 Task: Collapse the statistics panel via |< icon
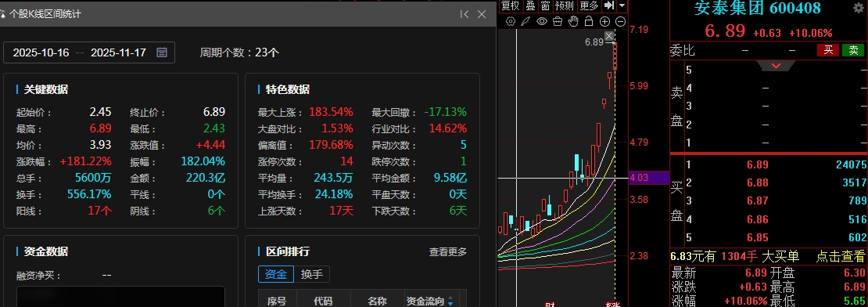[x=464, y=14]
